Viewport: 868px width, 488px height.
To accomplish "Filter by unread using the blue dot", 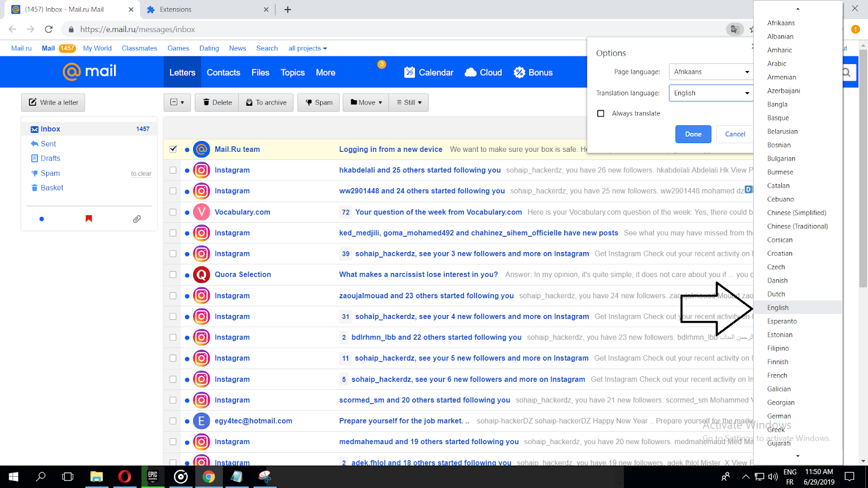I will click(x=42, y=219).
